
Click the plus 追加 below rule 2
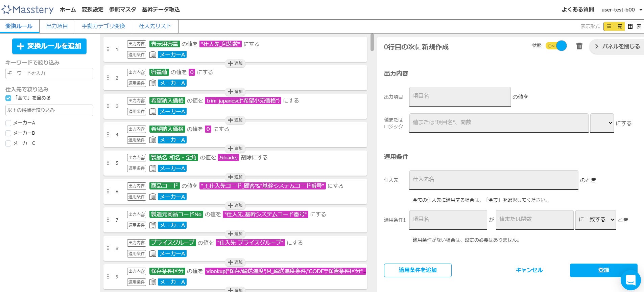coord(235,92)
